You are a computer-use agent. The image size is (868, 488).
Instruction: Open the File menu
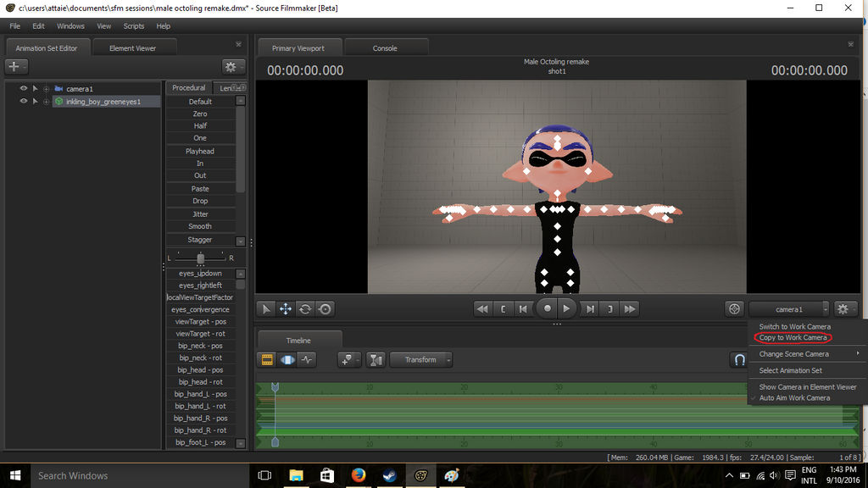point(15,26)
